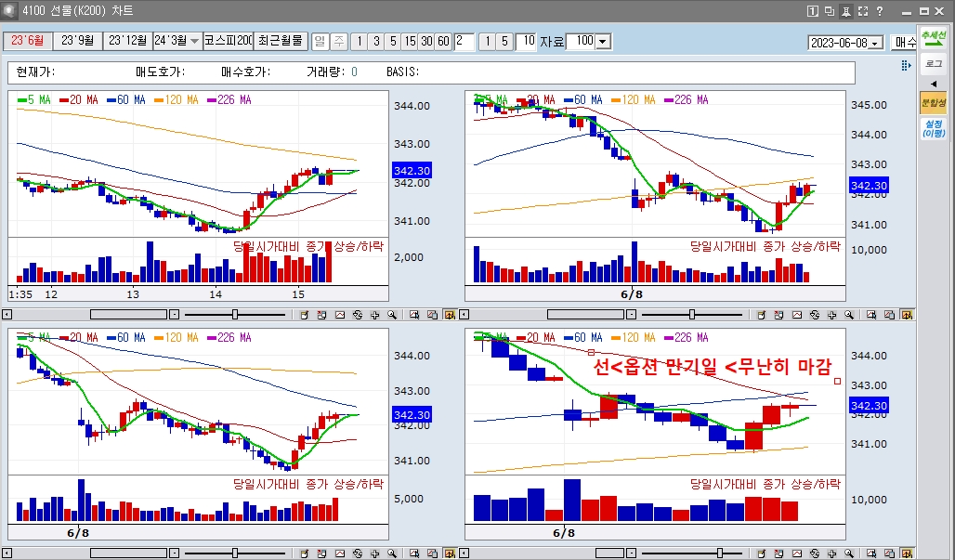Viewport: 955px width, 560px height.
Task: Click the zoom slider handle under the top-left chart
Action: pos(235,315)
